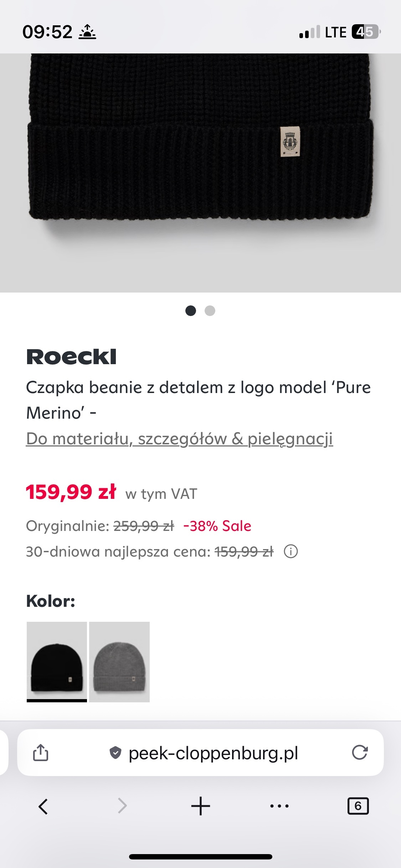Go back with the left chevron

point(43,806)
